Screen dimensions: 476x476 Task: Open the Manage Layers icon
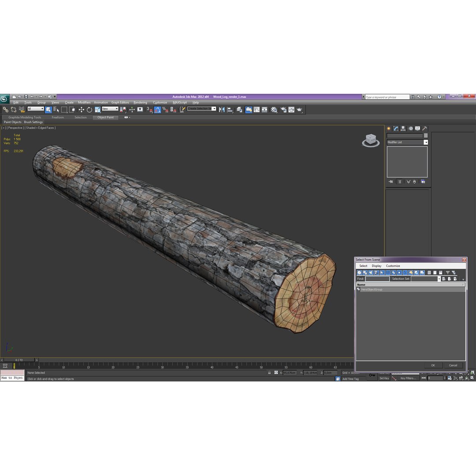(x=239, y=110)
